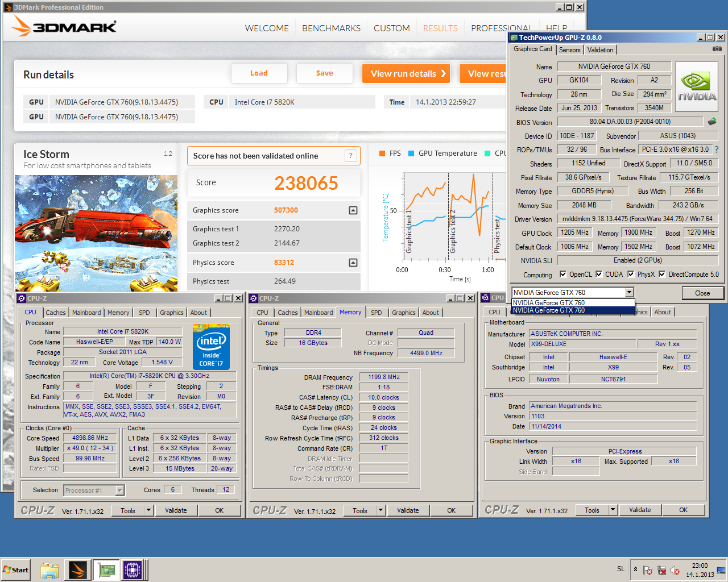Open Tools dropdown in CPU-Z Memory window
The height and width of the screenshot is (582, 728).
coord(381,510)
